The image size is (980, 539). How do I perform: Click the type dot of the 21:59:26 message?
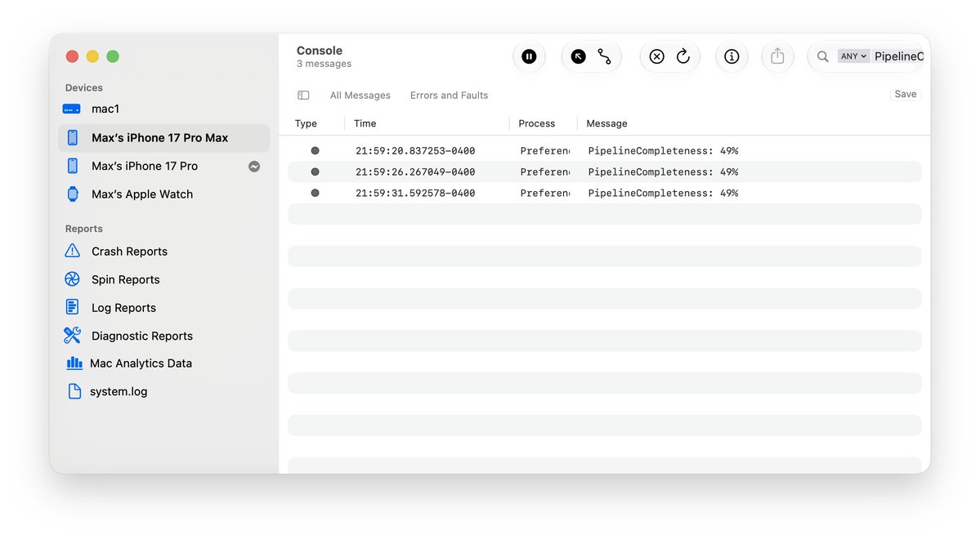point(315,171)
